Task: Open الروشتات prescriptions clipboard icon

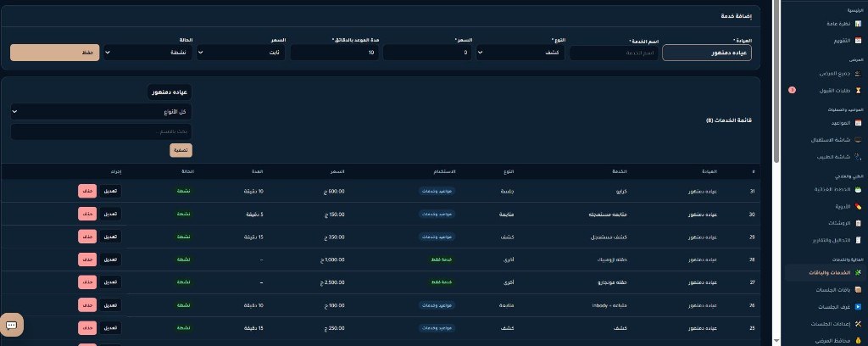Action: point(858,223)
